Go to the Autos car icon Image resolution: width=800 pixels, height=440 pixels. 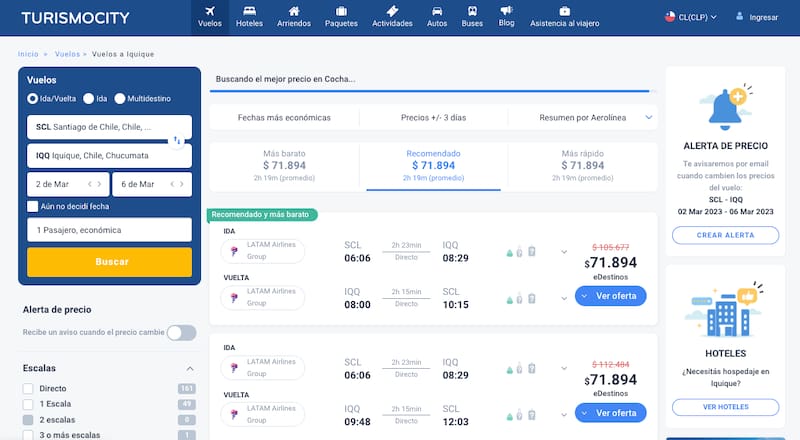tap(436, 12)
